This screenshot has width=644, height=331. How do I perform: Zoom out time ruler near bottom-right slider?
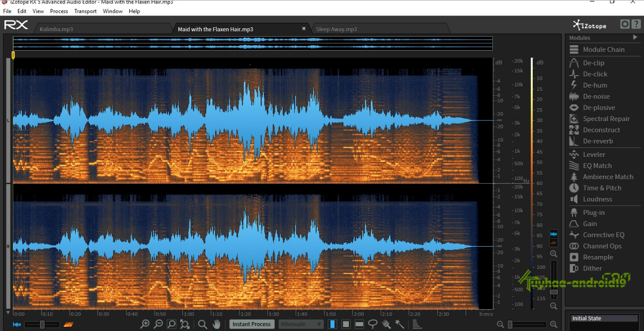pyautogui.click(x=501, y=325)
